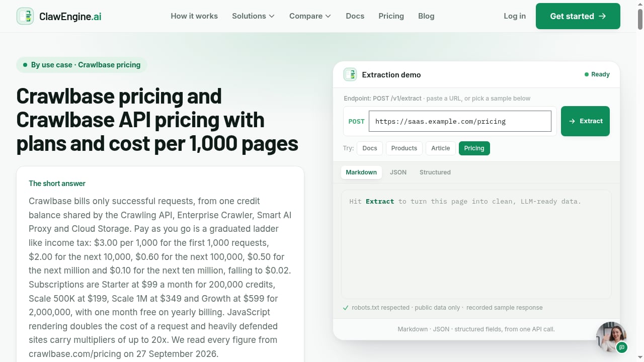The image size is (644, 362).
Task: Click the ClawEngine.ai brand name
Action: tap(70, 16)
